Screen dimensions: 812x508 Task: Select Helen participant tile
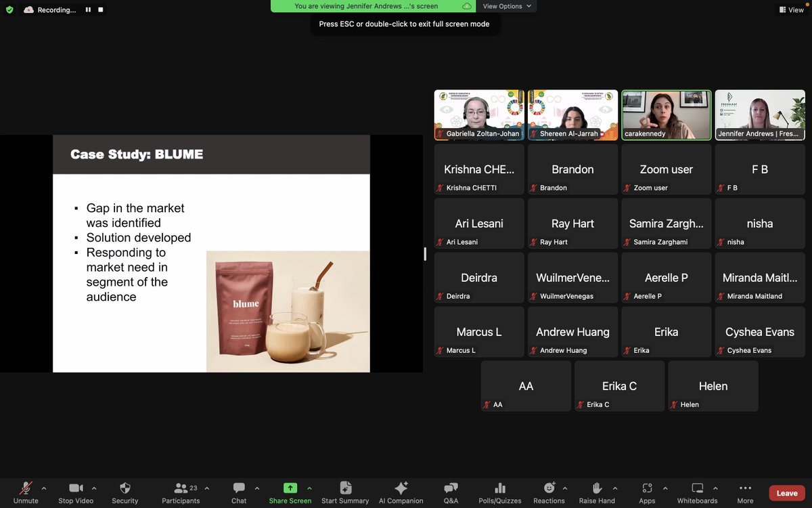713,386
